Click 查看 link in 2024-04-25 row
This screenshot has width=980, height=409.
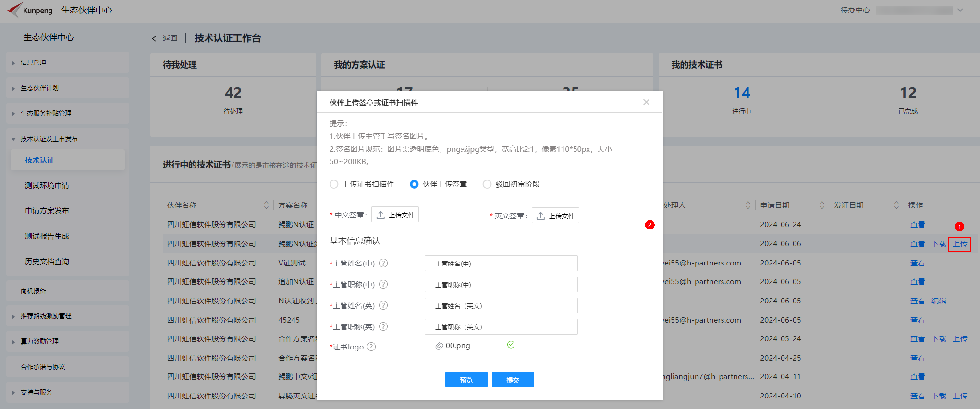tap(918, 358)
